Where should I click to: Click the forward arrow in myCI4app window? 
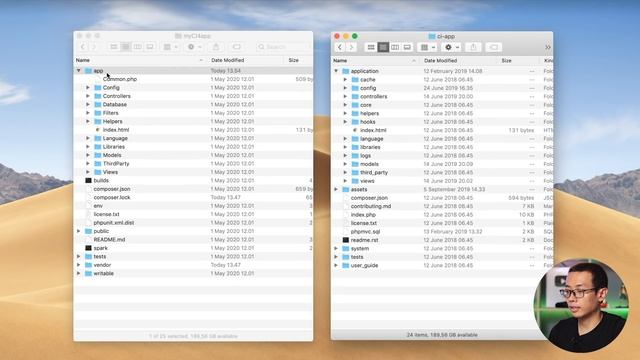(94, 47)
